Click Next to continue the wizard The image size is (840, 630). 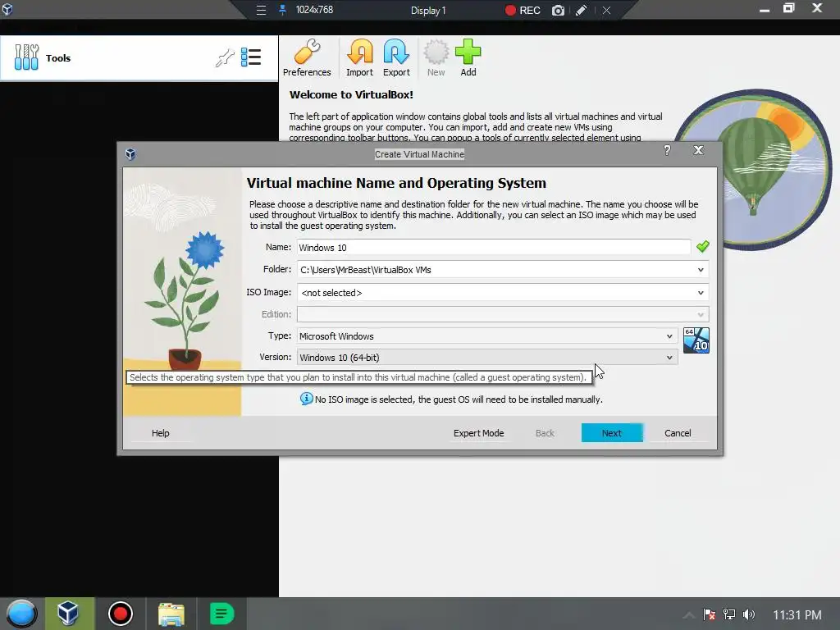612,433
